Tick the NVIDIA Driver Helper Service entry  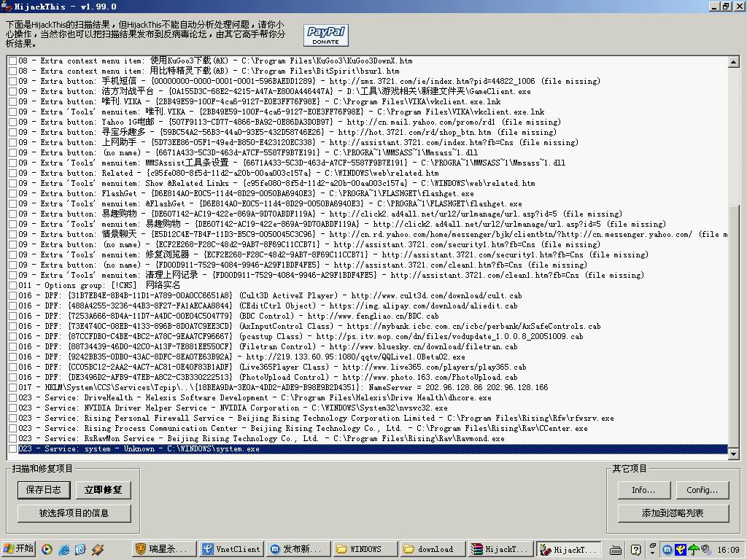[x=13, y=408]
